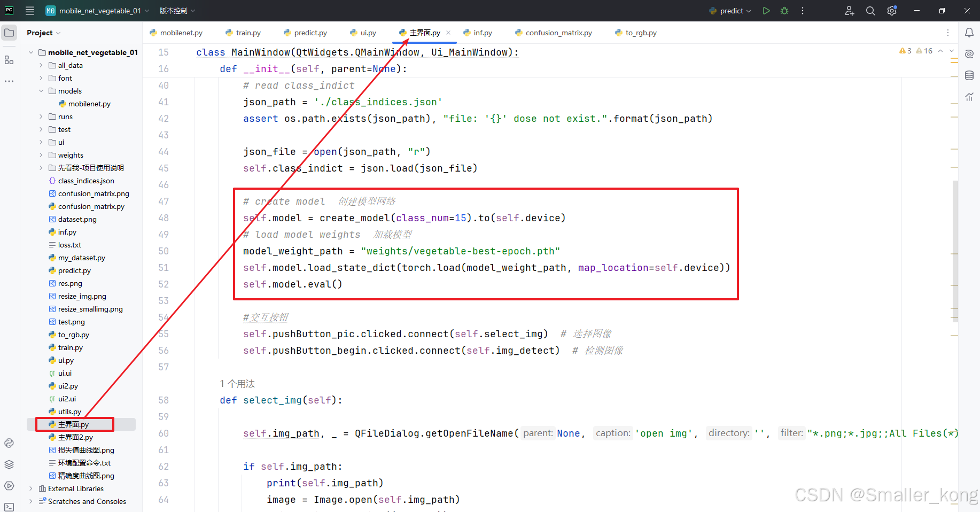Screen dimensions: 980x512
Task: Switch to mobilenet.py tab
Action: click(176, 33)
